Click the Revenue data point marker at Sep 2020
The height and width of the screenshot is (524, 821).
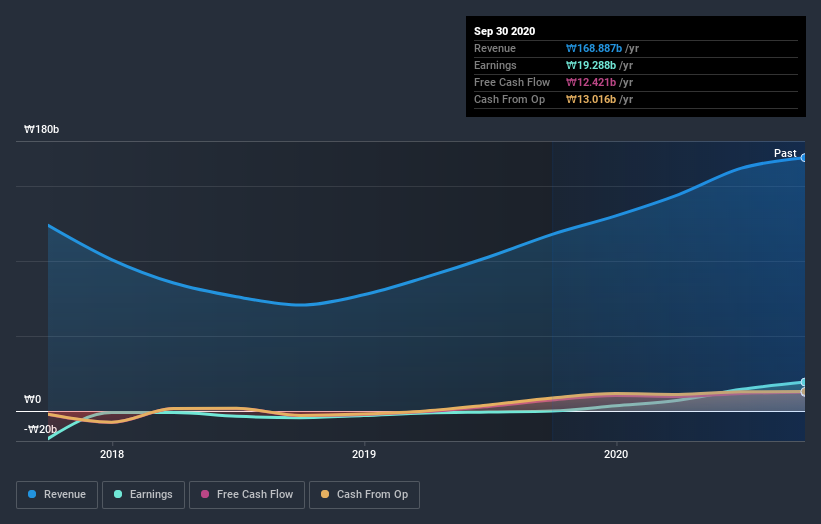[804, 158]
